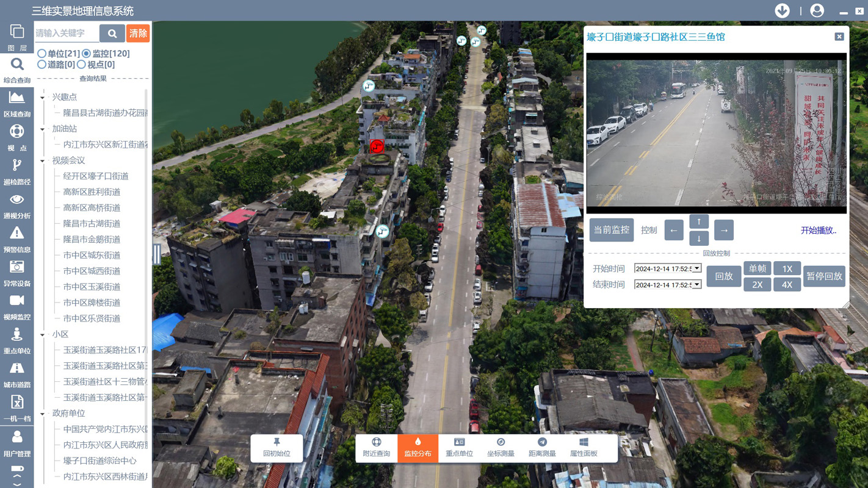Open 用户管理 sidebar icon
The height and width of the screenshot is (488, 868).
coord(16,444)
